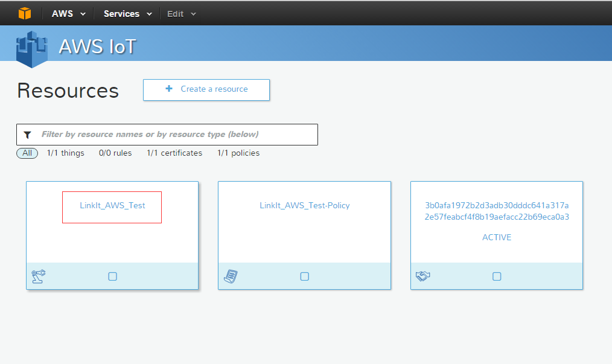612x364 pixels.
Task: Click the filter funnel icon
Action: [27, 135]
